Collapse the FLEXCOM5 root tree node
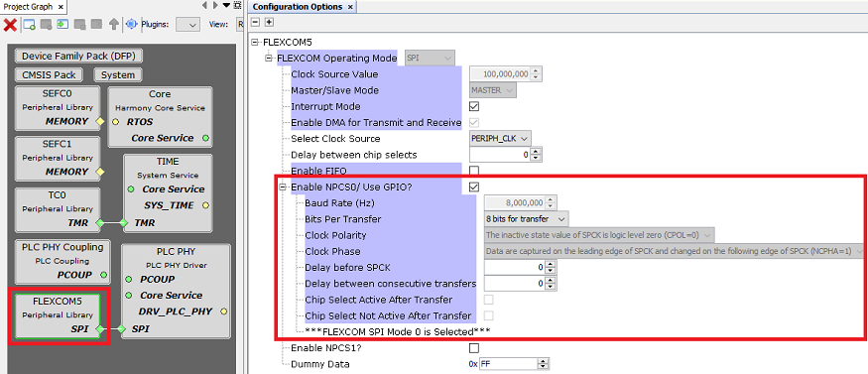 pos(255,42)
